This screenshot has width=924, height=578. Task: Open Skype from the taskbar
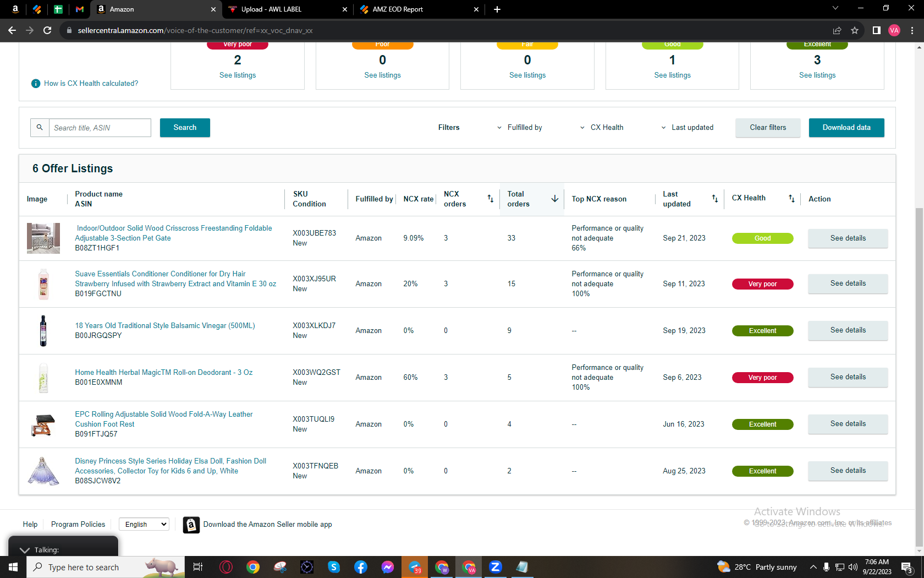tap(334, 567)
